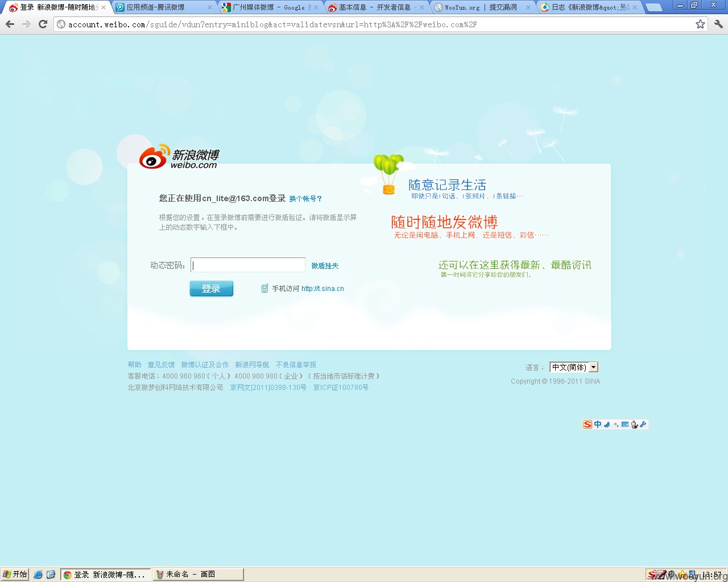This screenshot has height=582, width=728.
Task: Open the soft keyboard icon on the IME bar
Action: click(x=625, y=425)
